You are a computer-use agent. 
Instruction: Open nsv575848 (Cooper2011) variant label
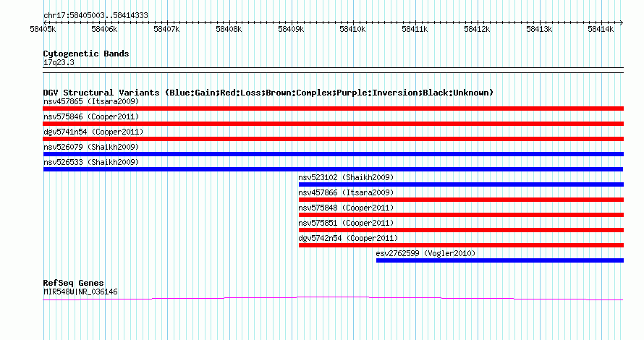tap(346, 208)
